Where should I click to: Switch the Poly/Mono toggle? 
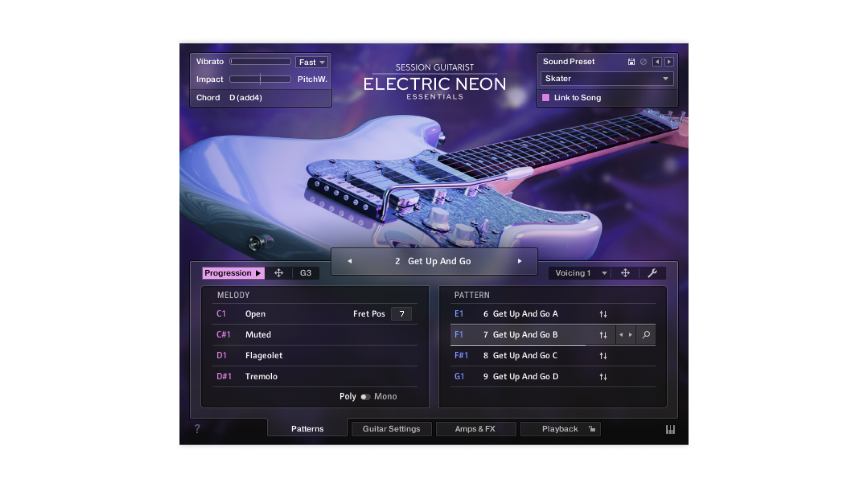[365, 397]
